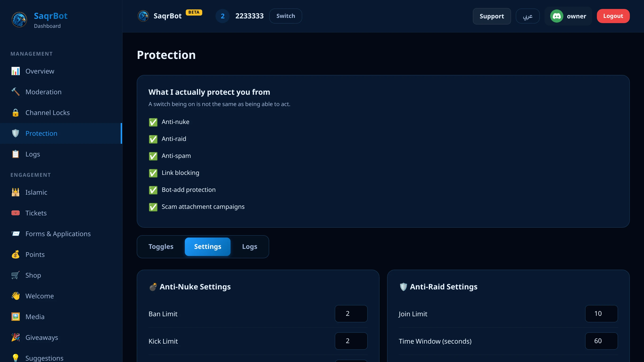Open the Logs tab beside Settings
Image resolution: width=644 pixels, height=362 pixels.
tap(249, 247)
